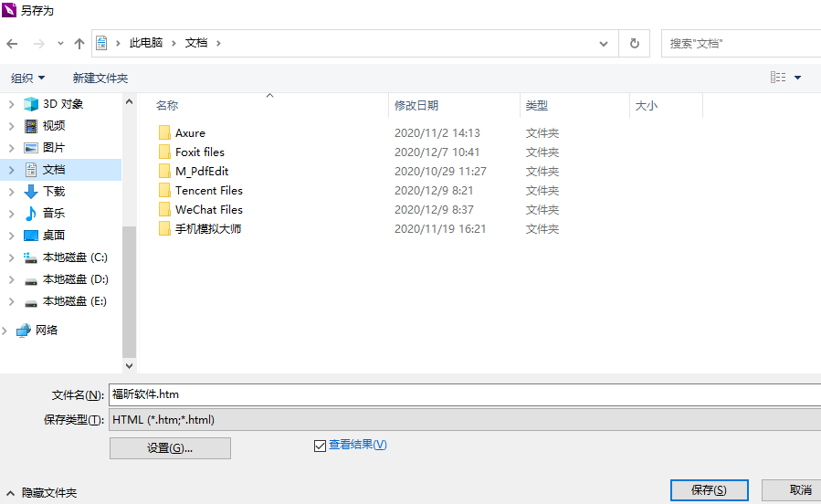Select the WeChat Files folder
The width and height of the screenshot is (821, 504).
[x=208, y=210]
